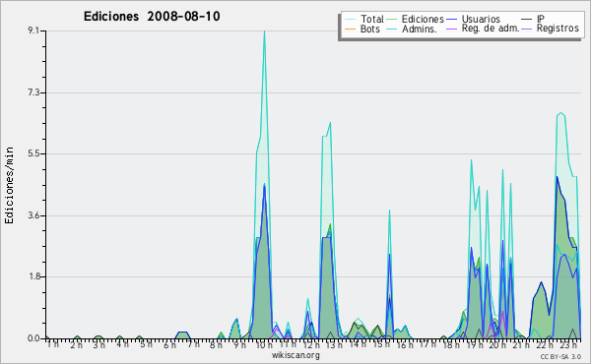Click the Bots orange legend line

pyautogui.click(x=350, y=29)
